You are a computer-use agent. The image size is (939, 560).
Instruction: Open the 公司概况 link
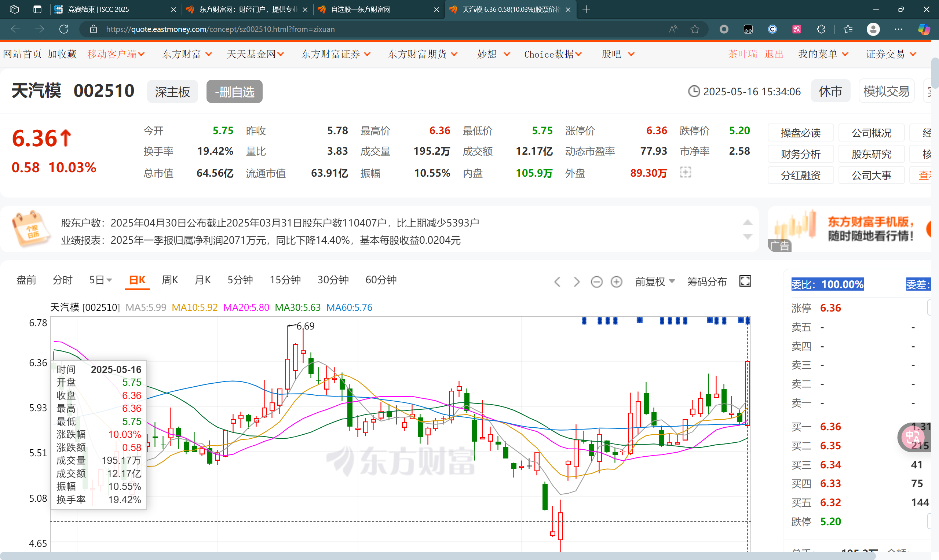click(x=871, y=133)
